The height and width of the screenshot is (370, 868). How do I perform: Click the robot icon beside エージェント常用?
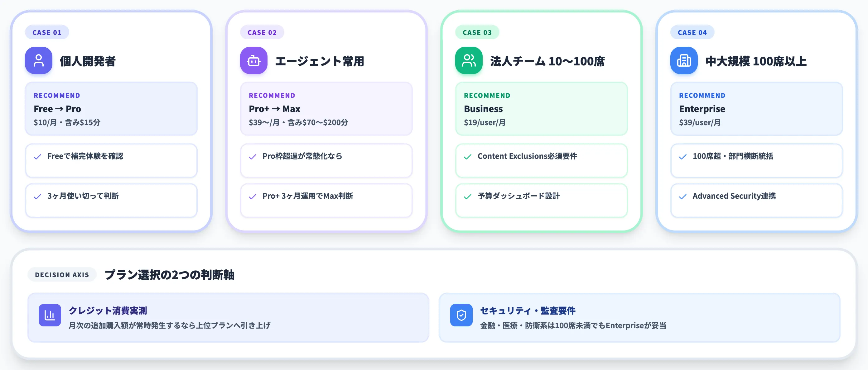point(253,61)
